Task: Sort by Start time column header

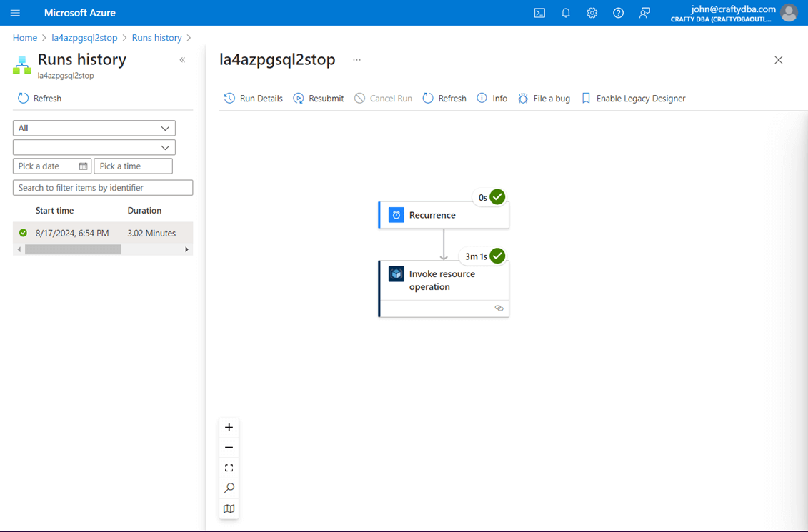Action: [x=54, y=210]
